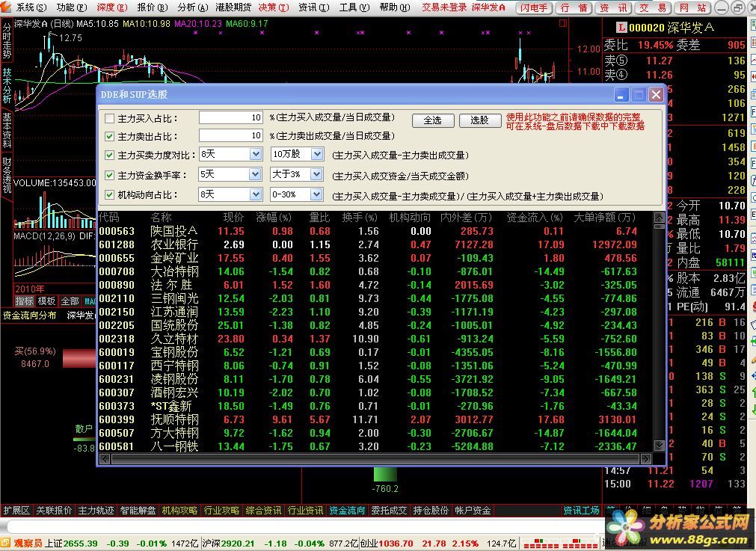Click the stock table's scroll-right arrow
This screenshot has height=551, width=756.
pyautogui.click(x=646, y=459)
